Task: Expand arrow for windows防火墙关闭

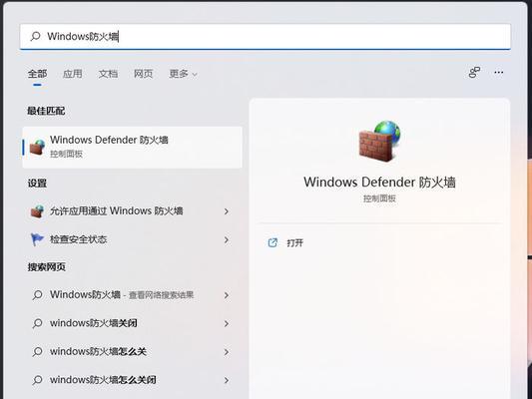Action: pyautogui.click(x=227, y=324)
